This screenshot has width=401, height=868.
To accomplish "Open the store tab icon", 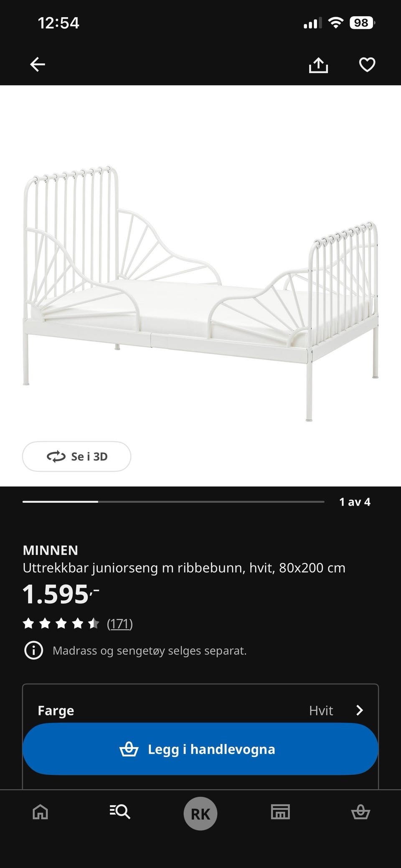I will 280,812.
